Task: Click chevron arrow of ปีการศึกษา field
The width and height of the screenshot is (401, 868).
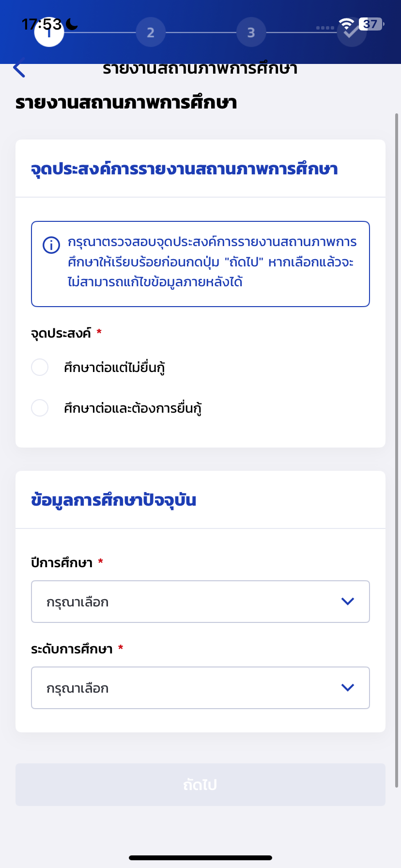Action: pos(348,602)
